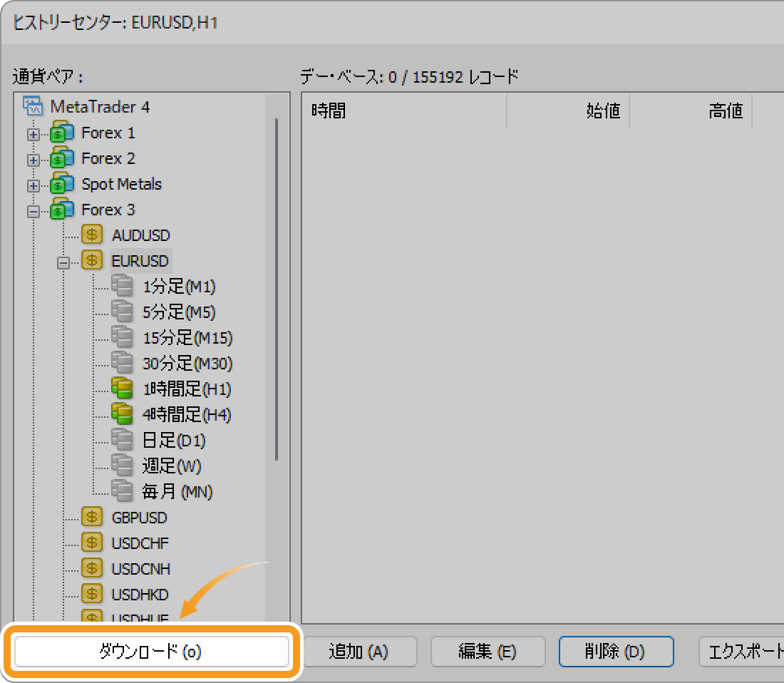Click the 編集 (E) button
This screenshot has height=683, width=784.
(488, 652)
